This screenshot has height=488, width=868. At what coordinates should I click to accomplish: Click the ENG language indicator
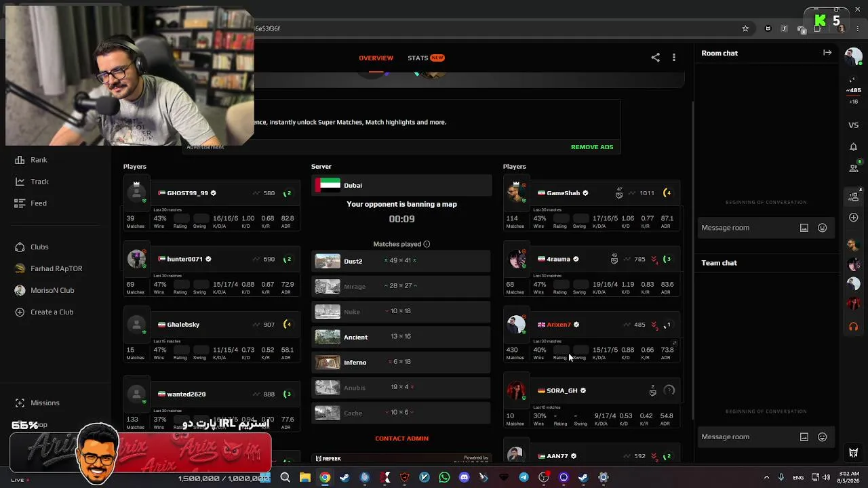[x=798, y=478]
